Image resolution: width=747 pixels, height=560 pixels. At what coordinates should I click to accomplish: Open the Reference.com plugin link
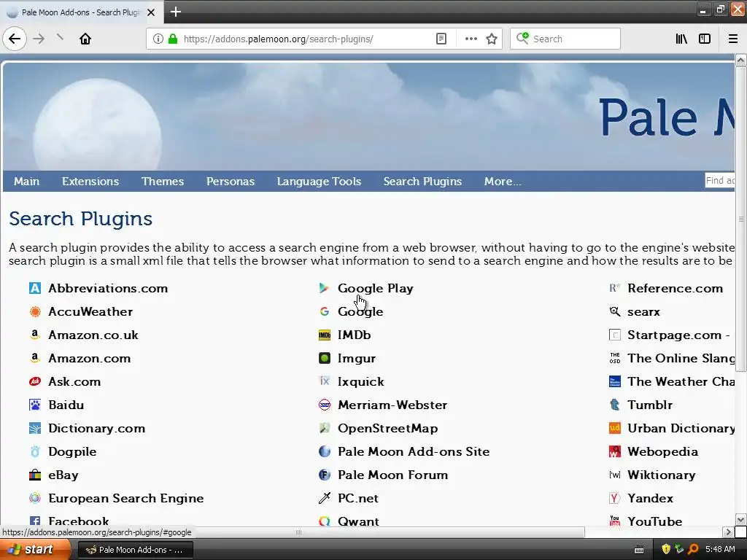click(675, 288)
